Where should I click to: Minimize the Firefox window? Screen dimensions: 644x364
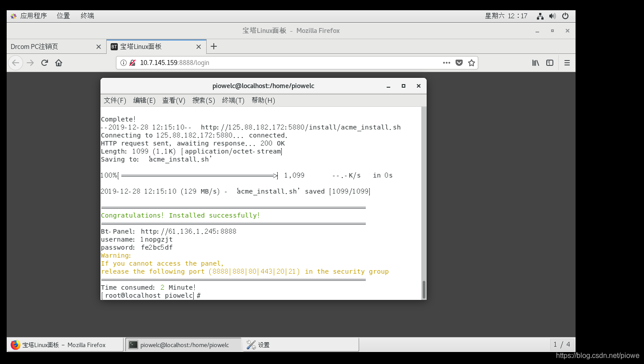538,31
